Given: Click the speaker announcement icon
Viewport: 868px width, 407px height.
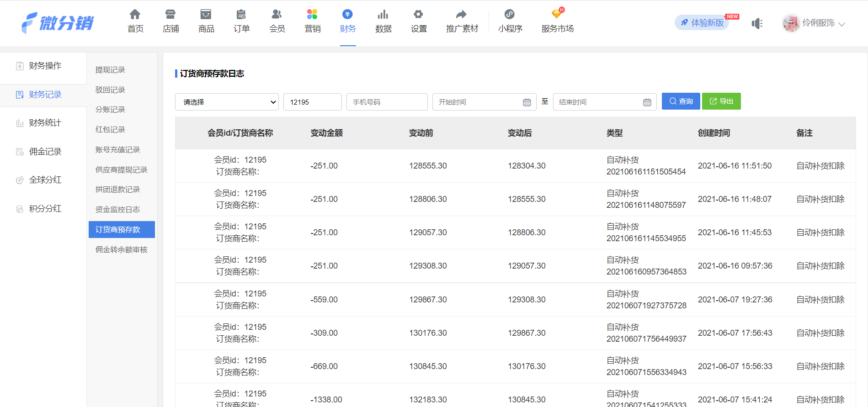Looking at the screenshot, I should pos(757,23).
